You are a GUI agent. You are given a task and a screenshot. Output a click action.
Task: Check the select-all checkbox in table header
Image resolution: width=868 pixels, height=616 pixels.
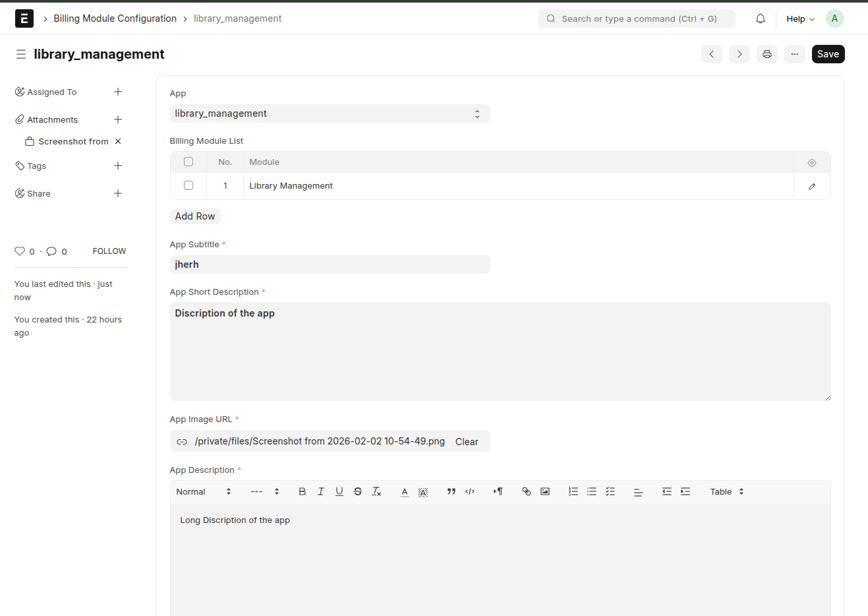188,162
